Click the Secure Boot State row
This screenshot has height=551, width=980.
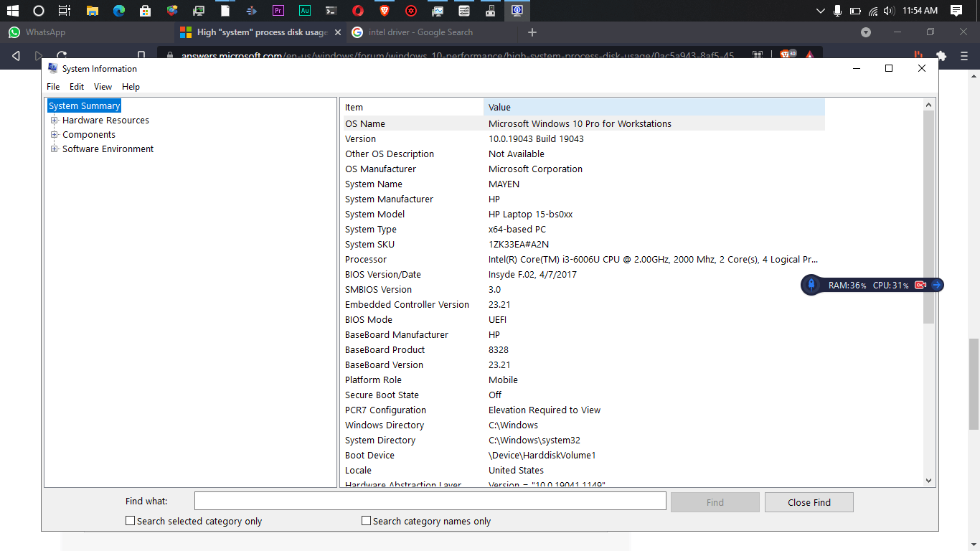pos(583,395)
